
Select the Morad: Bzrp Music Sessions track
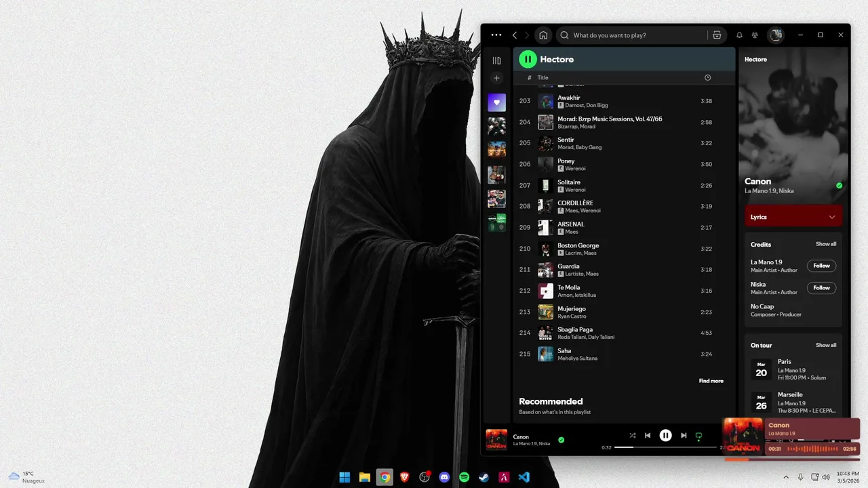pyautogui.click(x=624, y=122)
